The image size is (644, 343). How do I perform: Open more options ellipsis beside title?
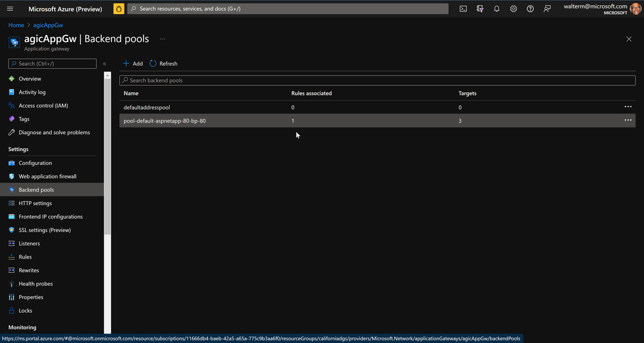pos(162,39)
